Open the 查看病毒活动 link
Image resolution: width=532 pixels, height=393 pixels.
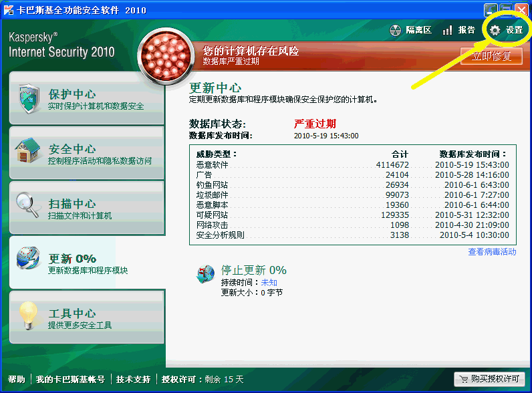tap(492, 252)
